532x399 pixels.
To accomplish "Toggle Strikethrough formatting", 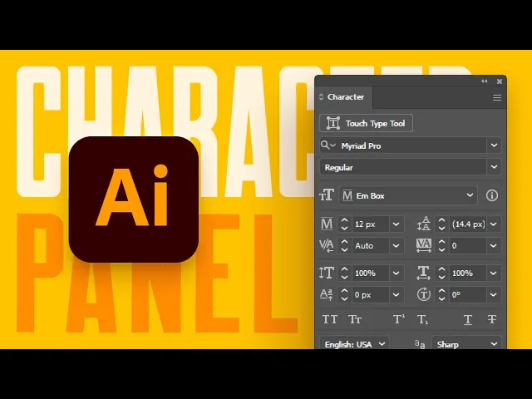I will coord(492,319).
